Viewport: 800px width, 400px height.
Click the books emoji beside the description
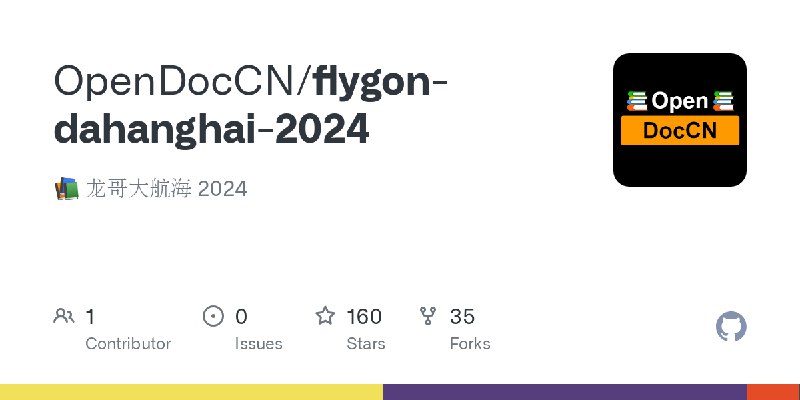coord(66,188)
